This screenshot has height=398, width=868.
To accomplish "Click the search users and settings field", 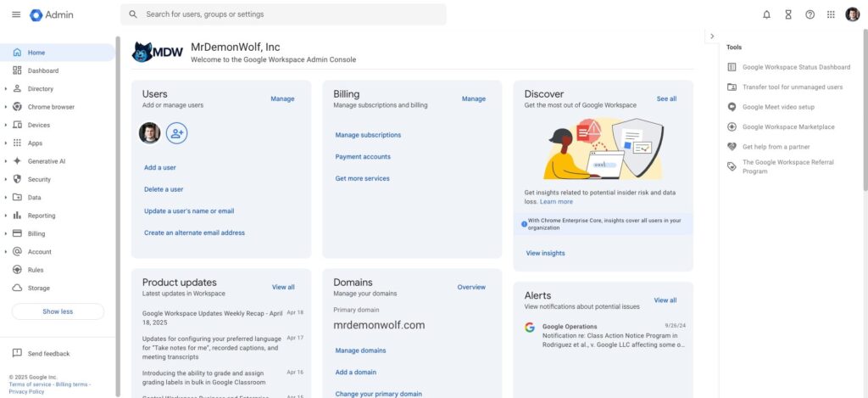I will click(x=283, y=14).
